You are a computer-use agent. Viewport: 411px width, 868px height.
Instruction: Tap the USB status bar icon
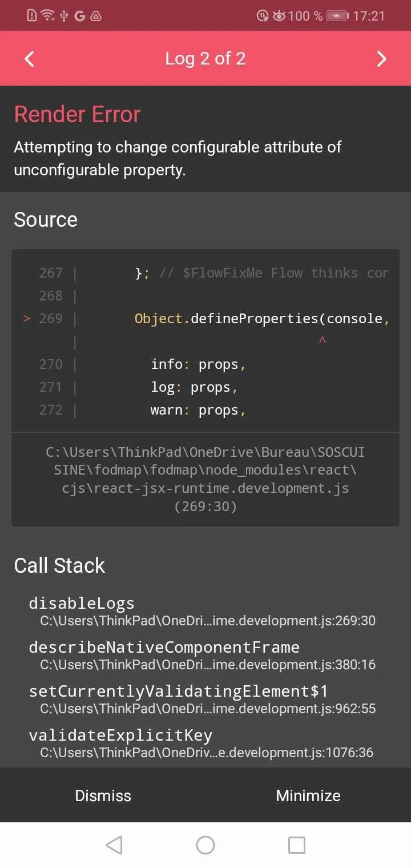(x=64, y=16)
